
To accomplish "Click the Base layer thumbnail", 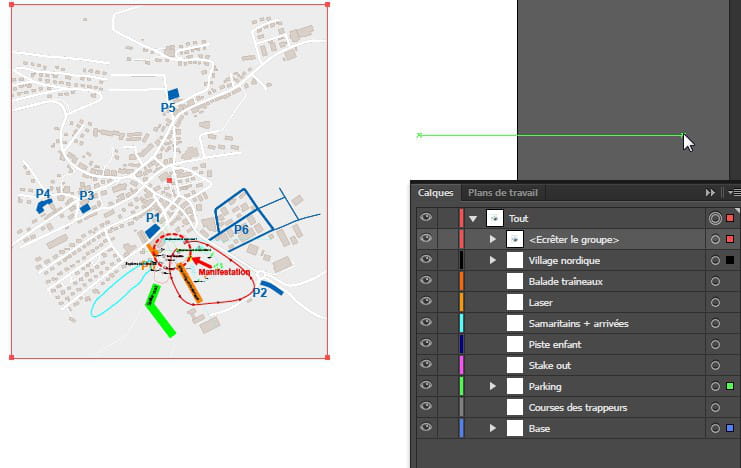I will [515, 428].
